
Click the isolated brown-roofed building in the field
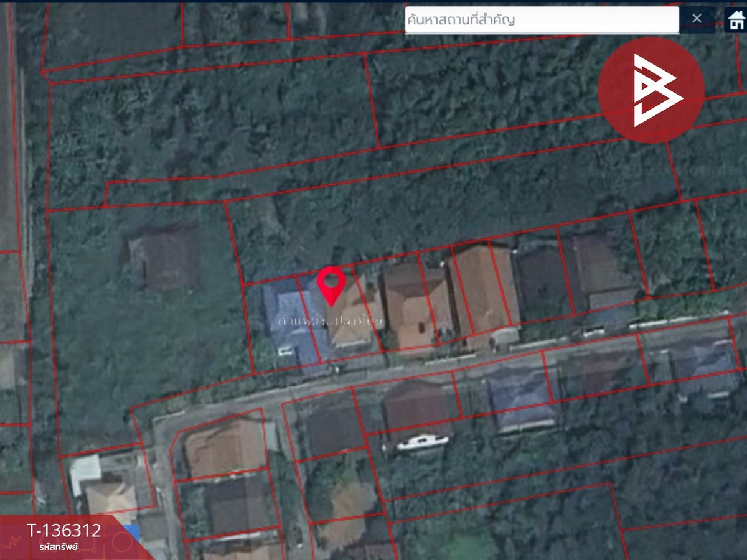[163, 255]
